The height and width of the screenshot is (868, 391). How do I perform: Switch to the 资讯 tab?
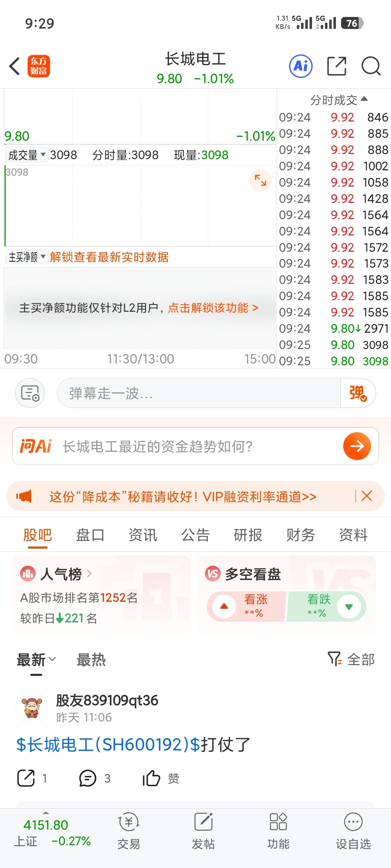click(143, 535)
